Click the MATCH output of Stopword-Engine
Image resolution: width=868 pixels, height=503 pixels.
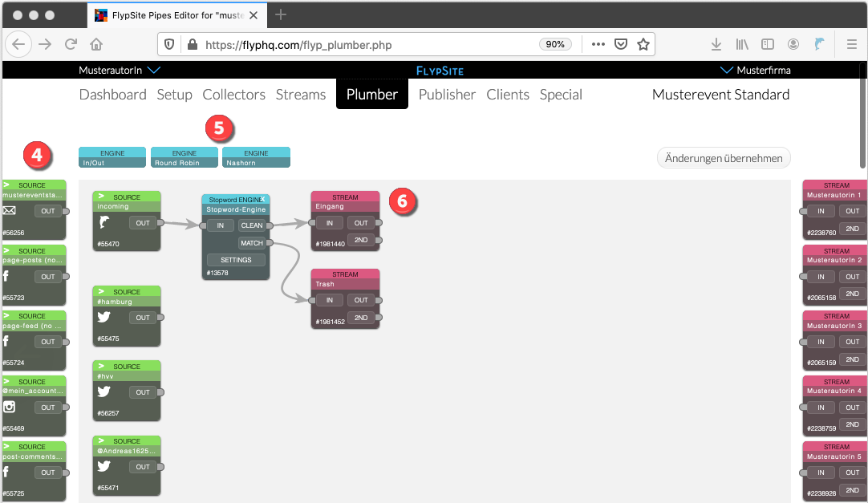(x=252, y=243)
